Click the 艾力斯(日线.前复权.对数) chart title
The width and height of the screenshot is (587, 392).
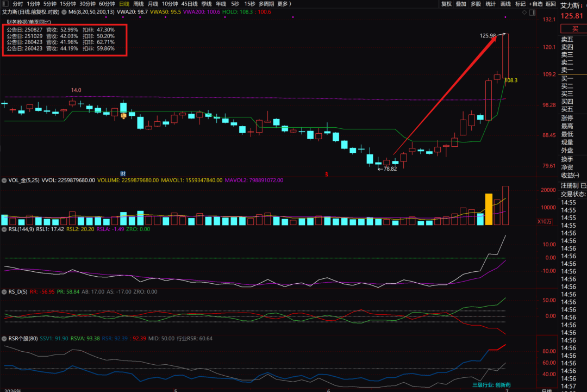(x=31, y=12)
